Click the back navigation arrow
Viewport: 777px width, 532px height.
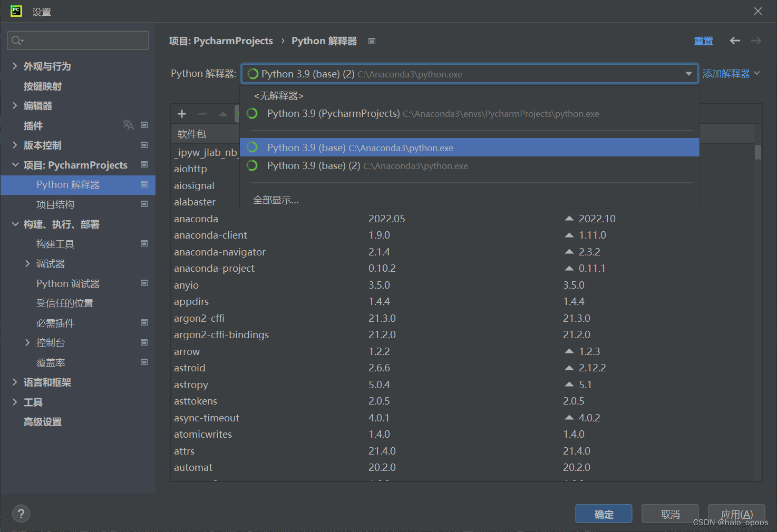pos(735,41)
